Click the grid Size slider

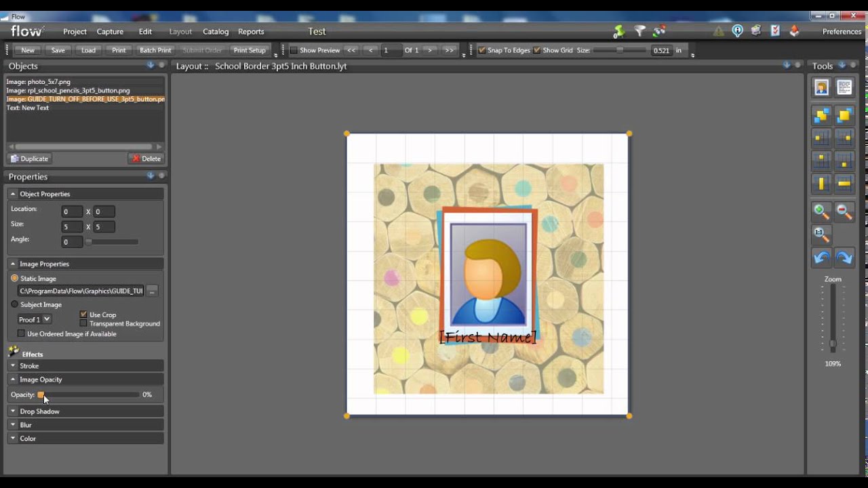(x=620, y=50)
